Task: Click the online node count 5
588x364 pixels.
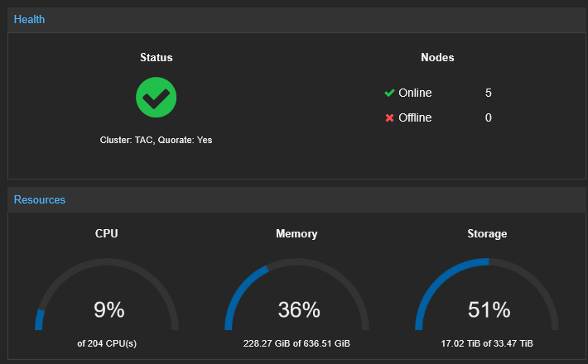Action: pos(489,93)
